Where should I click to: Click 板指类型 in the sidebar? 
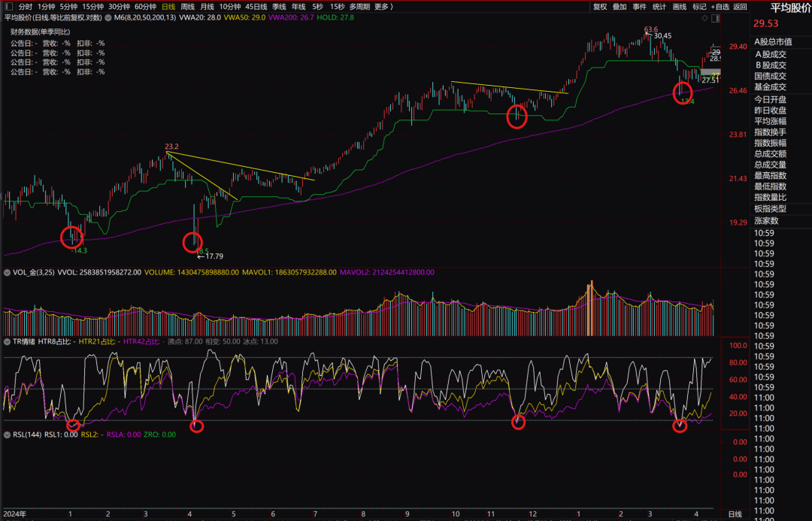point(770,209)
